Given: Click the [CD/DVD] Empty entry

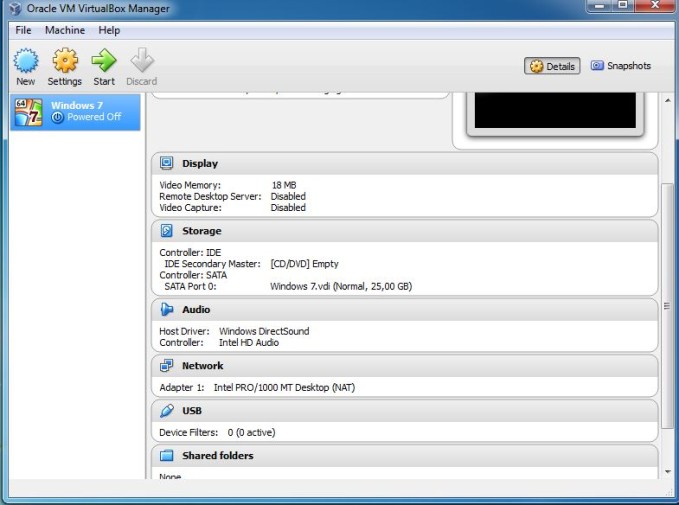Looking at the screenshot, I should 304,264.
